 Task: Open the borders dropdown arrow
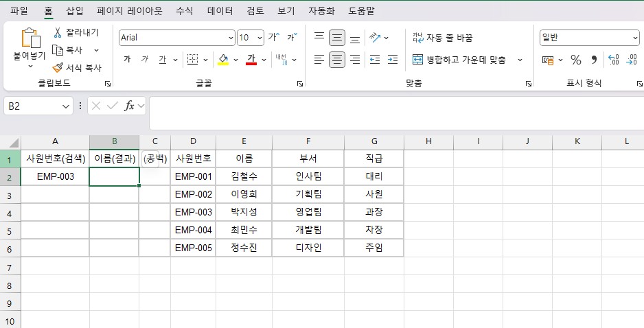pos(206,60)
